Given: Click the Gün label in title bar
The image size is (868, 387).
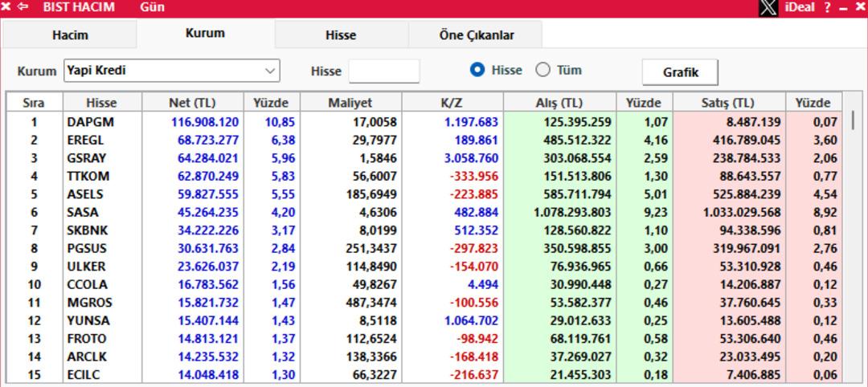Looking at the screenshot, I should point(152,8).
